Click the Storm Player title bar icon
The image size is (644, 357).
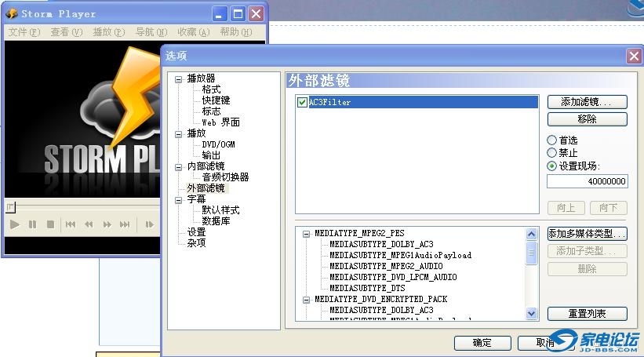point(12,13)
